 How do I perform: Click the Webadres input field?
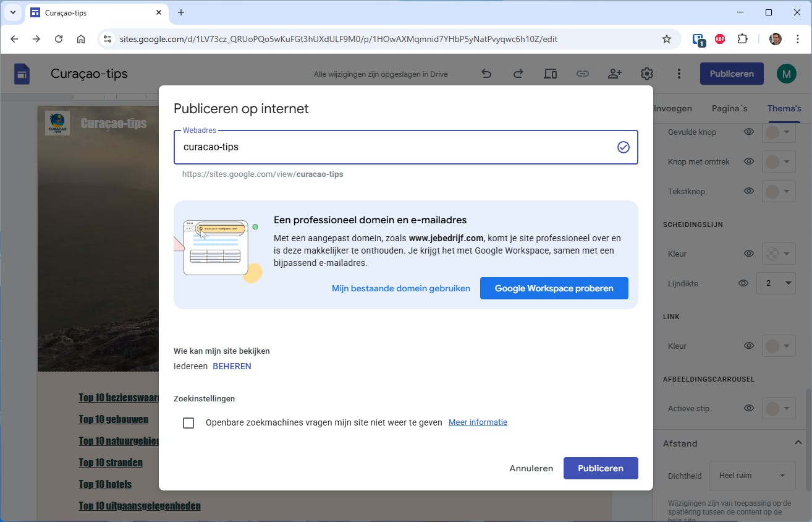(x=406, y=147)
